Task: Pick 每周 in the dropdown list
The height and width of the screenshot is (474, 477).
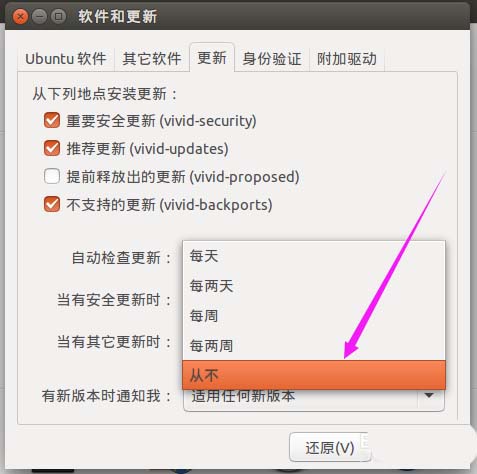Action: 314,316
